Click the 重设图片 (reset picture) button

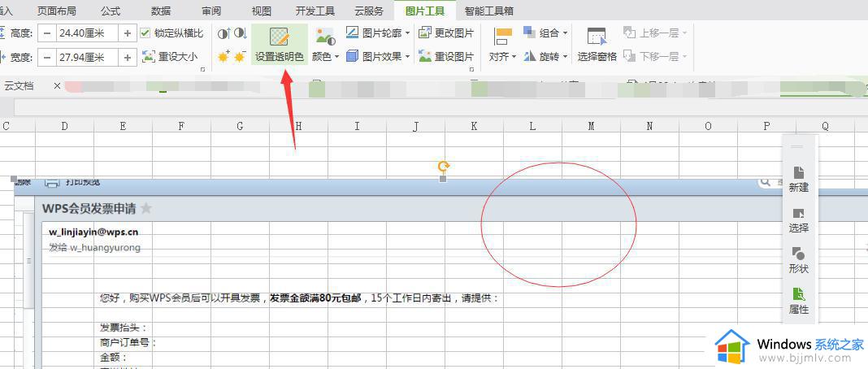tap(447, 56)
